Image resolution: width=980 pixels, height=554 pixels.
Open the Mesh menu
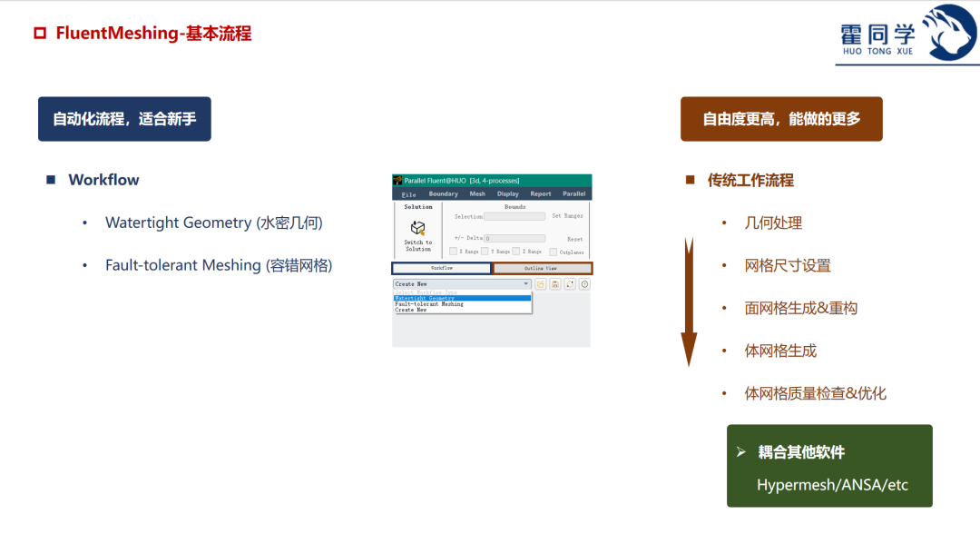coord(477,193)
